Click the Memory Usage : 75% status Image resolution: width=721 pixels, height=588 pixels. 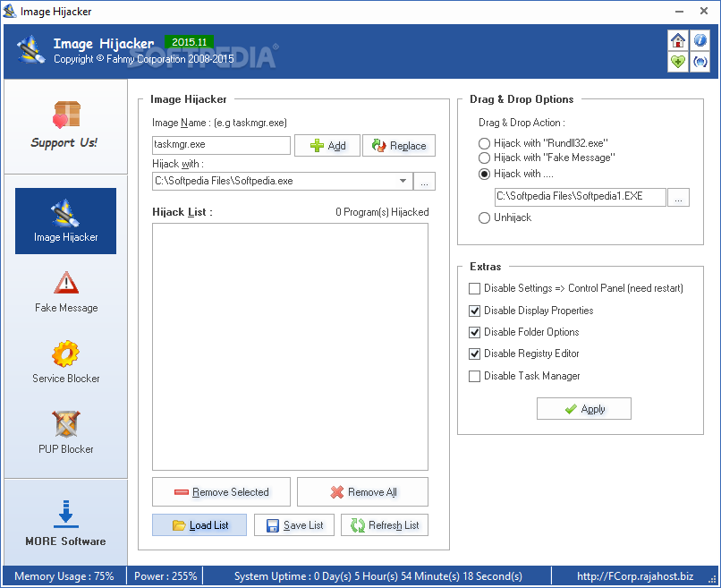(64, 576)
